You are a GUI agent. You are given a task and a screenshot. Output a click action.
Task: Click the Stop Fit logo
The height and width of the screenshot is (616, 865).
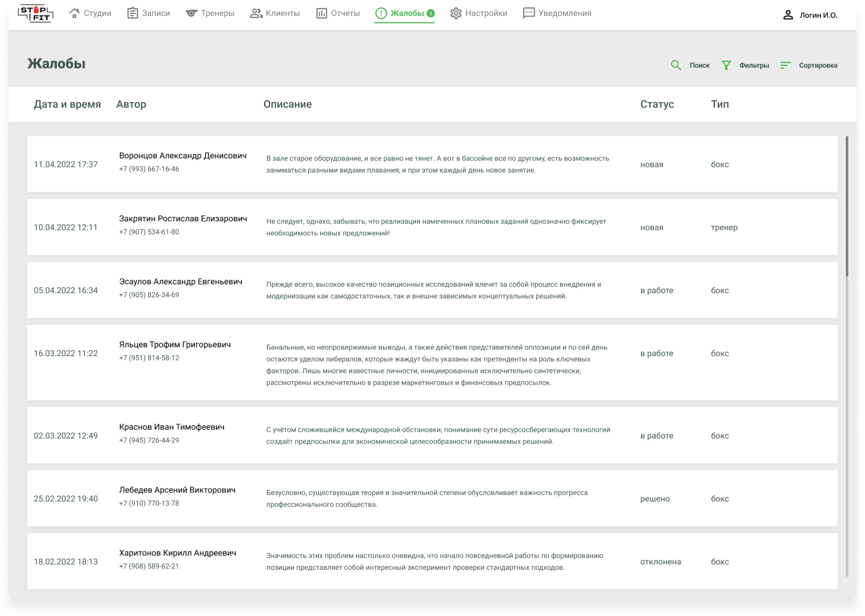[35, 13]
